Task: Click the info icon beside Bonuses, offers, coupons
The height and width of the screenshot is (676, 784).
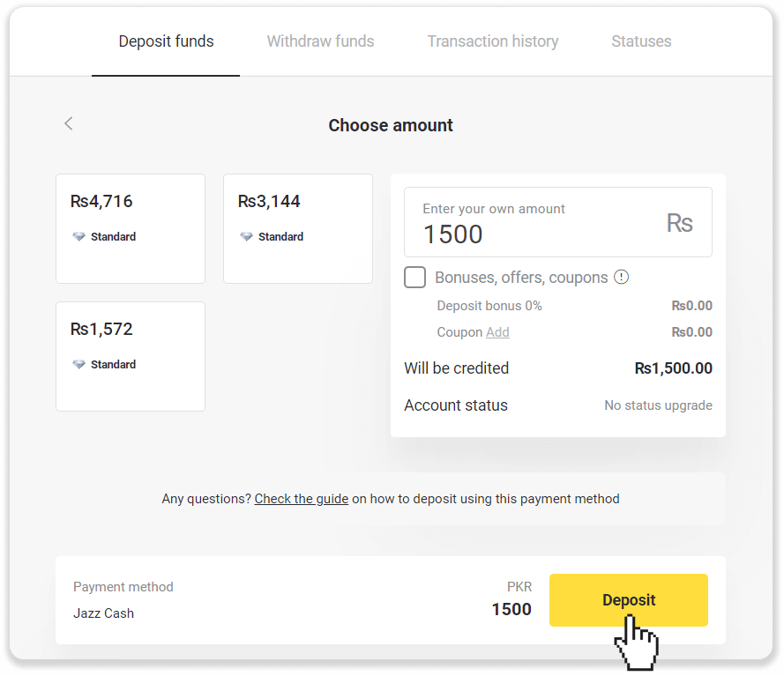Action: 622,278
